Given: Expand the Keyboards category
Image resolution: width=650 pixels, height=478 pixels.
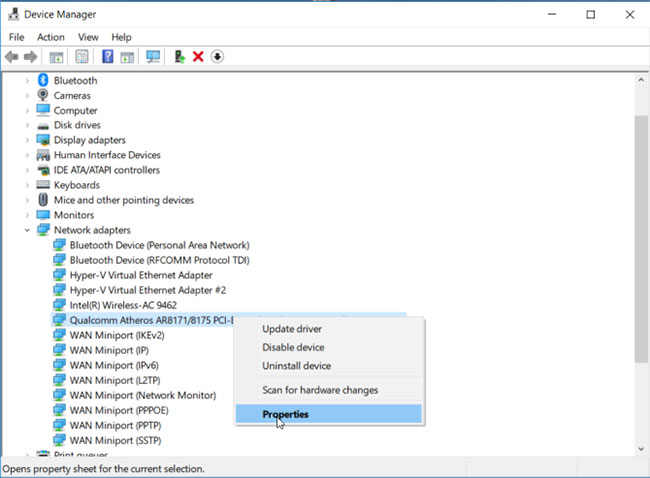Looking at the screenshot, I should pos(27,185).
